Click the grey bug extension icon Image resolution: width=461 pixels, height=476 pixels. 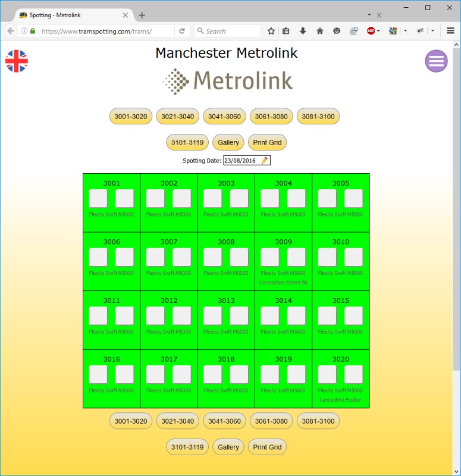[x=420, y=31]
